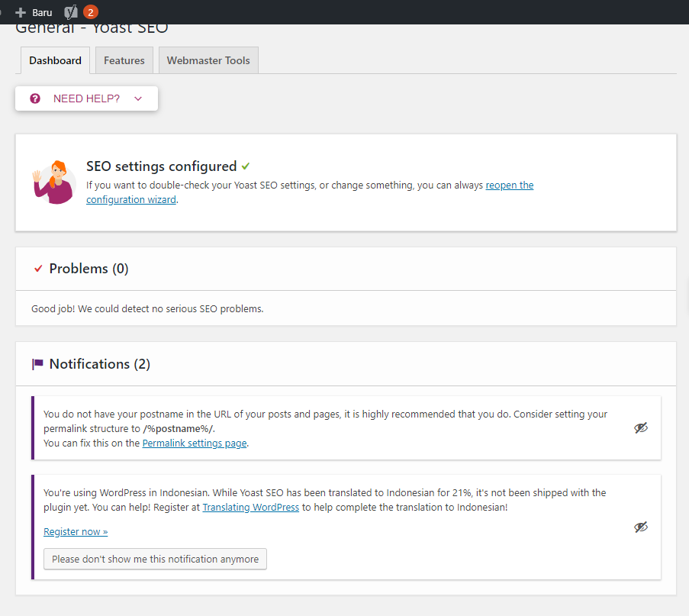Hide the Indonesian translation notification

tap(641, 527)
